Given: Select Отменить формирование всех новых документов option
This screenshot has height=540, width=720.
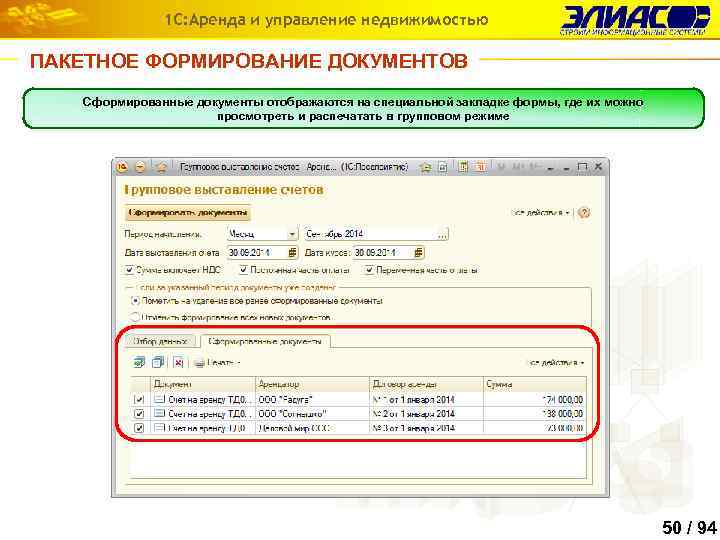Looking at the screenshot, I should pyautogui.click(x=135, y=317).
